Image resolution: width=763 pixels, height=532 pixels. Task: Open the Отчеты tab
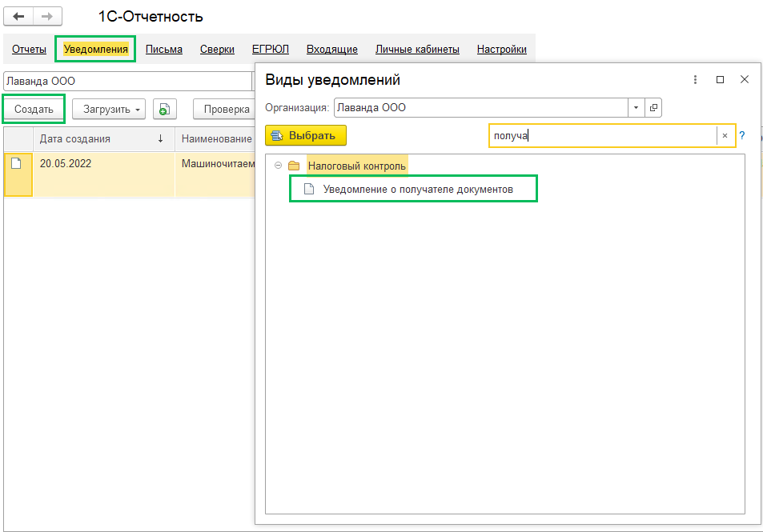29,49
